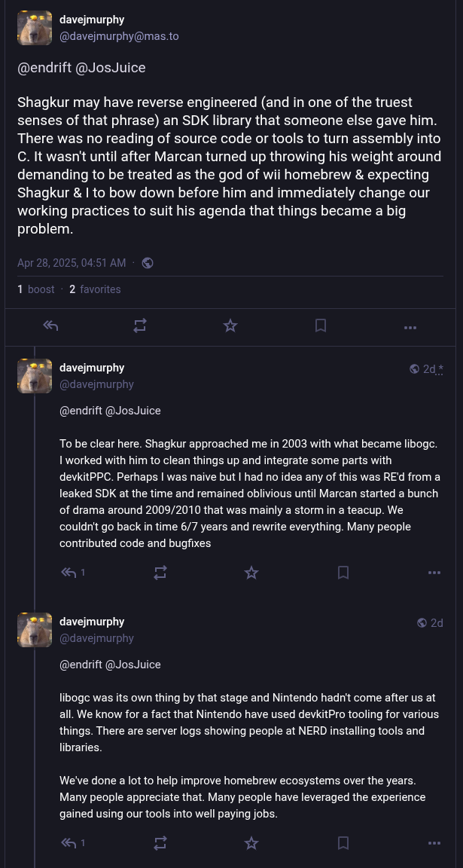This screenshot has width=463, height=868.
Task: Bookmark the main post
Action: 321,325
